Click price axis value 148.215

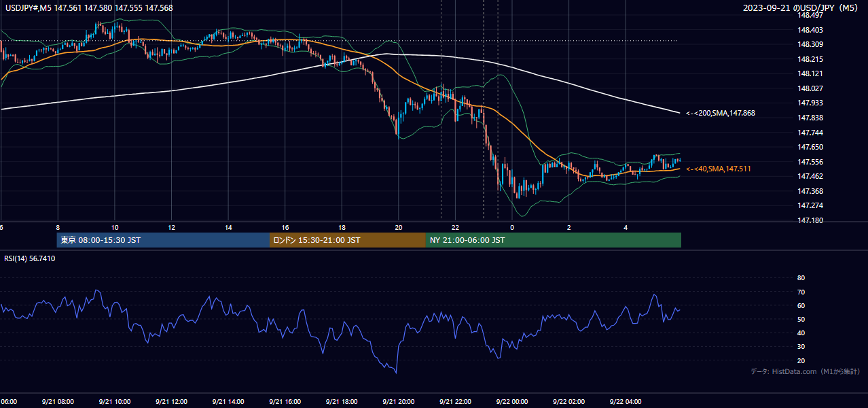coord(810,59)
